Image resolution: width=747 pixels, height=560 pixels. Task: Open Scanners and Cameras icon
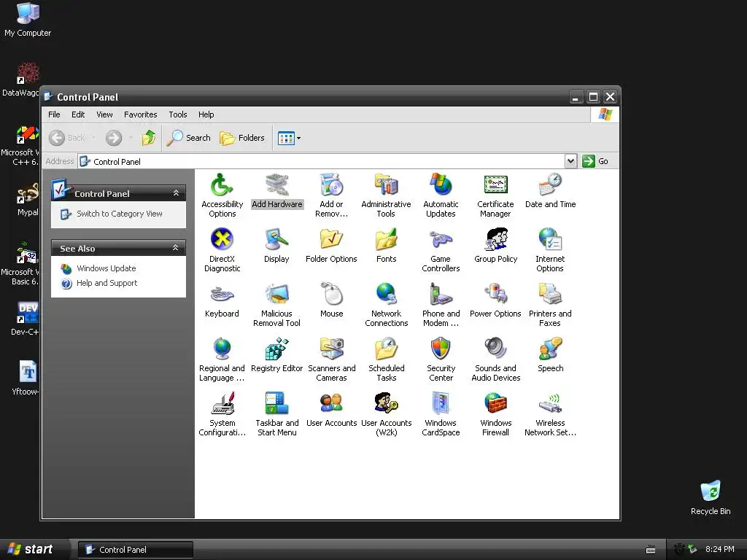pos(332,359)
